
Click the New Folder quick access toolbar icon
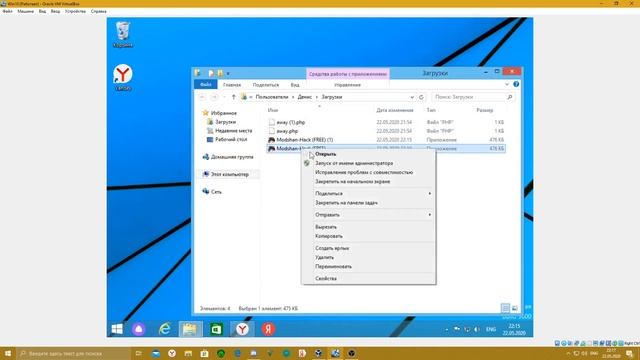tap(220, 73)
